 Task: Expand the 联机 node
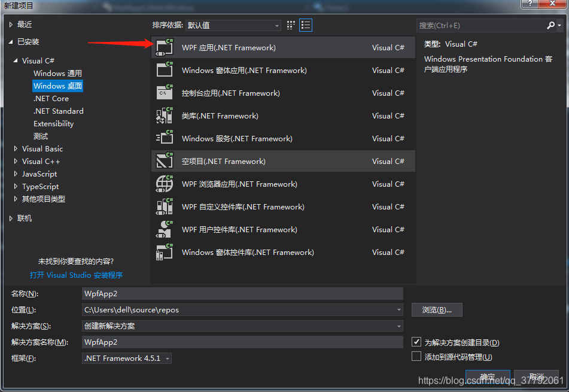coord(11,218)
